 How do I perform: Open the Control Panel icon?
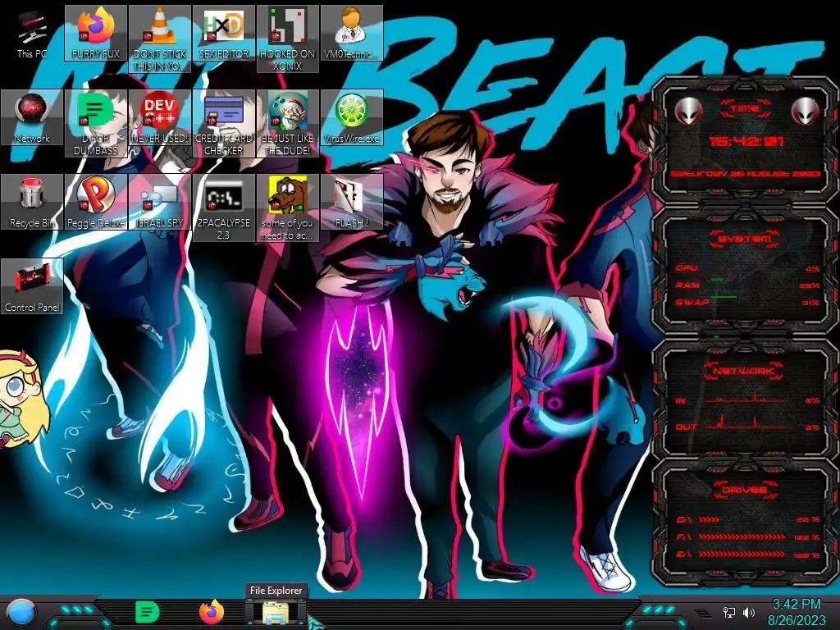point(32,286)
